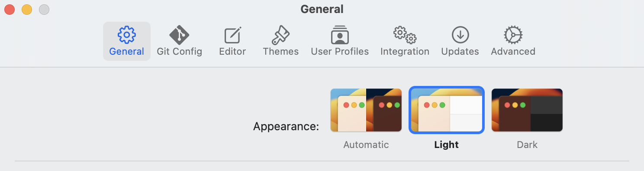Click the Updates download arrow icon
644x171 pixels.
pos(460,35)
